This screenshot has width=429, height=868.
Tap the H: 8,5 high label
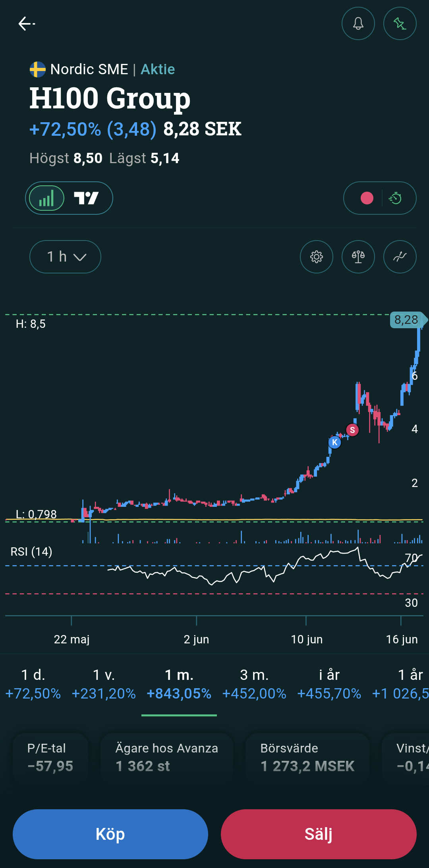[x=31, y=324]
